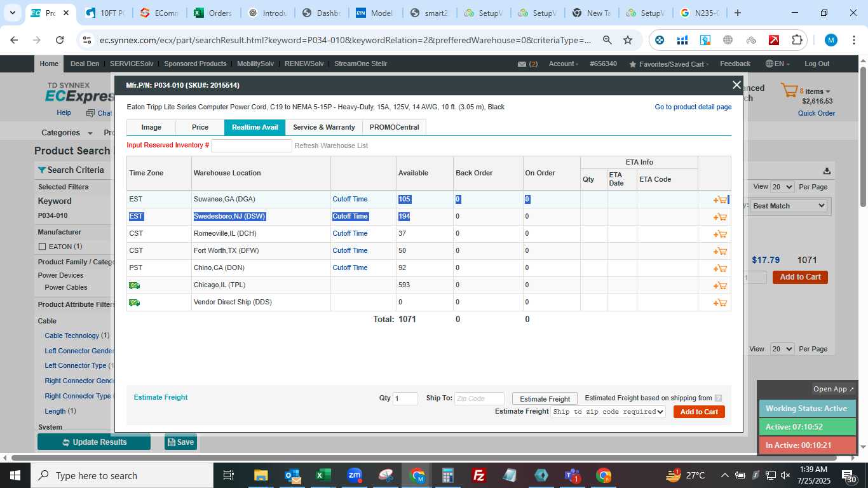Image resolution: width=868 pixels, height=488 pixels.
Task: Open Excel from the taskbar
Action: click(323, 475)
